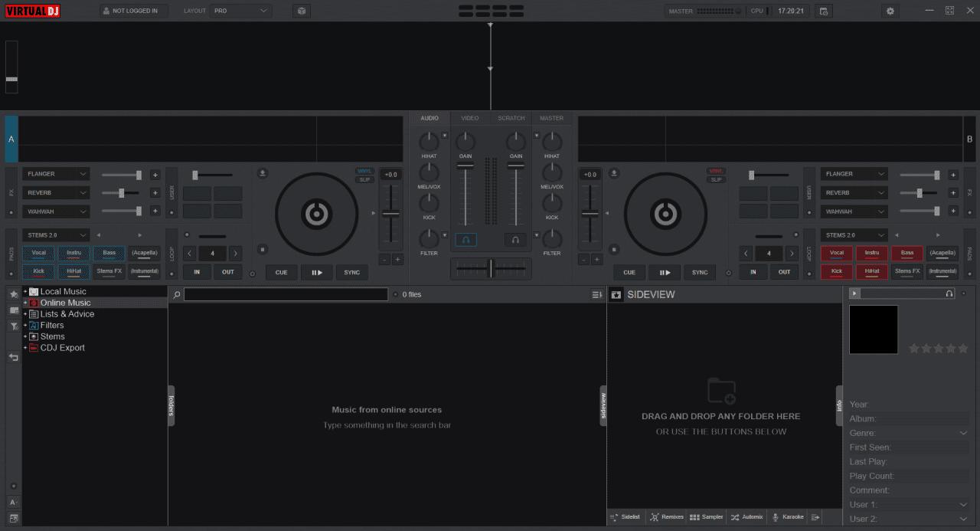Screen dimensions: 980x531
Task: Select the favorites star icon on the sidebar
Action: point(13,293)
